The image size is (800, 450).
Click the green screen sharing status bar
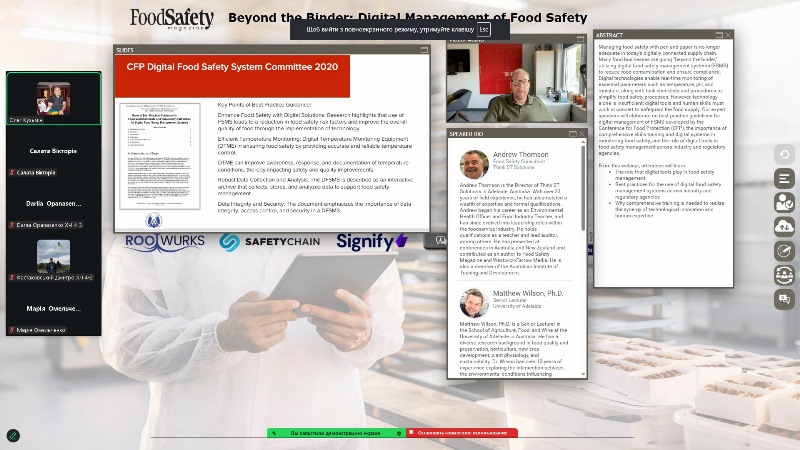(336, 433)
